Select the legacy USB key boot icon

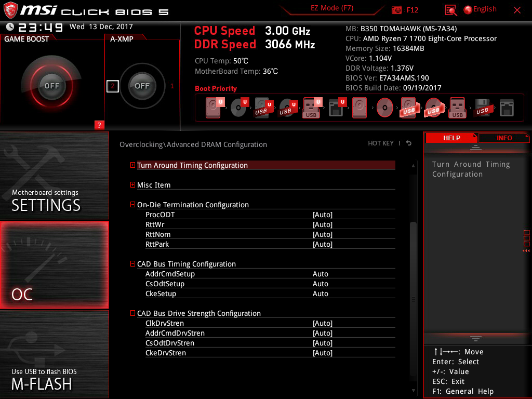coord(458,108)
